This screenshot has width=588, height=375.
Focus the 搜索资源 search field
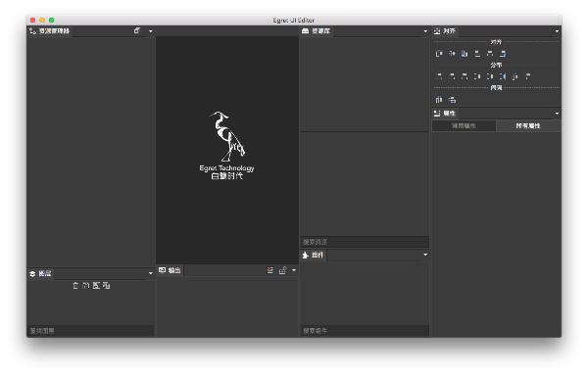tap(365, 242)
